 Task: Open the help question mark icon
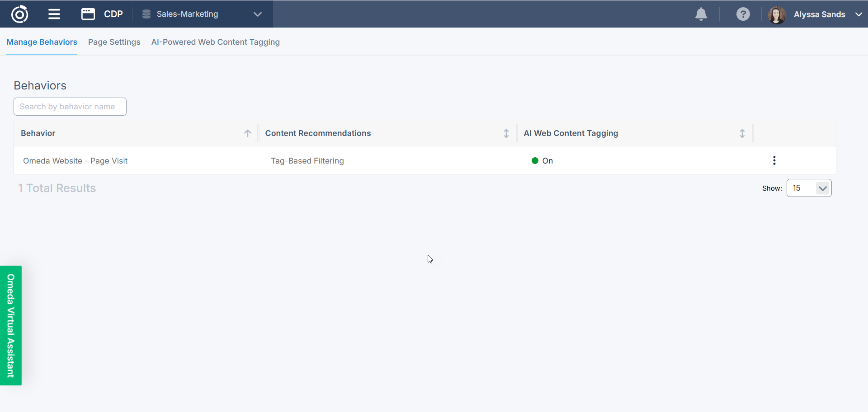point(743,14)
